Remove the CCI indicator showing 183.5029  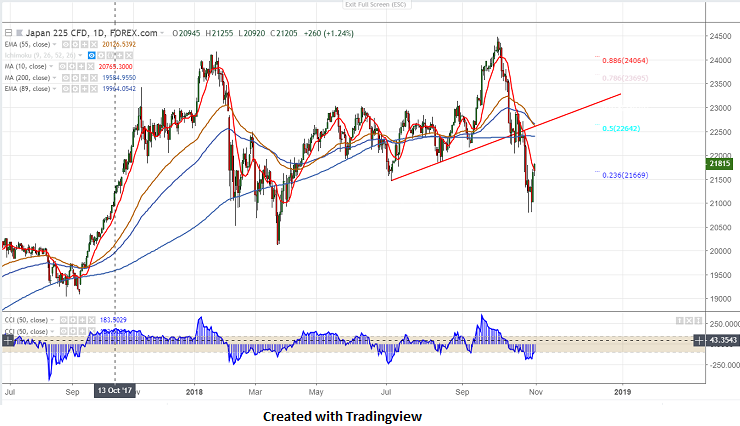tap(92, 320)
